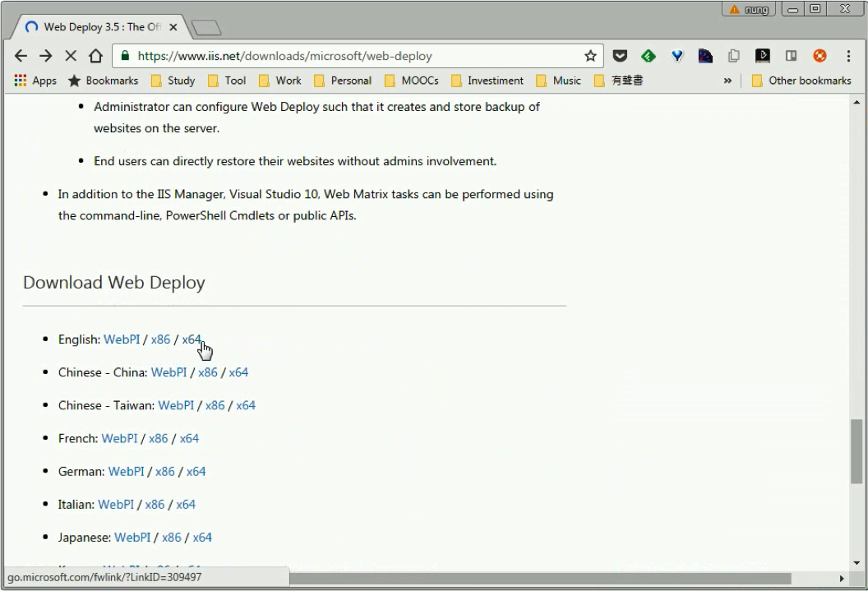The image size is (868, 591).
Task: Open the browser home page icon
Action: [x=96, y=56]
